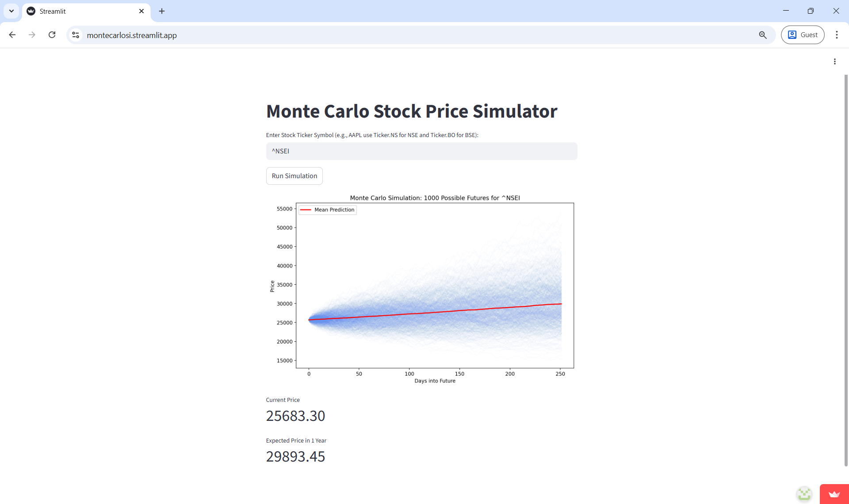Open the Guest profile menu
Viewport: 849px width, 504px height.
[803, 34]
